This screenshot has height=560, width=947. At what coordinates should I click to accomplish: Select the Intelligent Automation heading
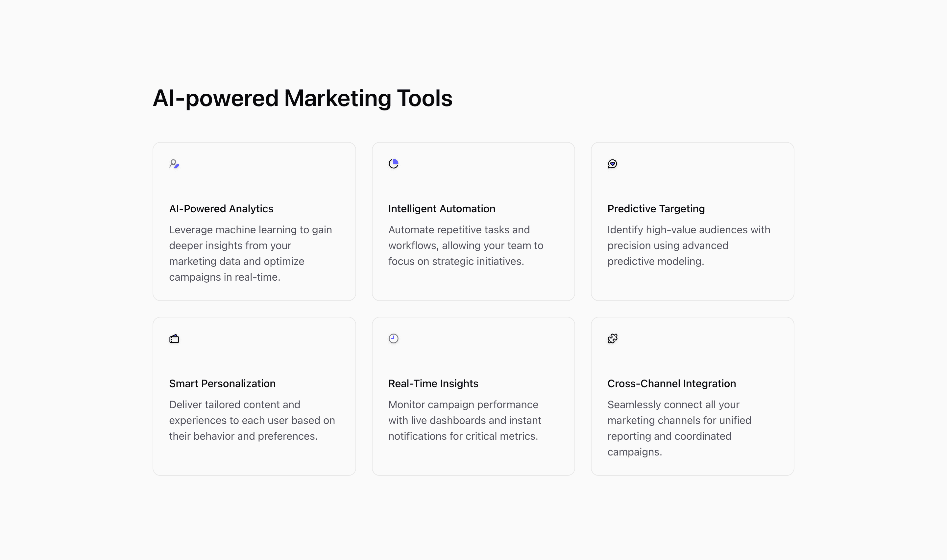(x=442, y=209)
